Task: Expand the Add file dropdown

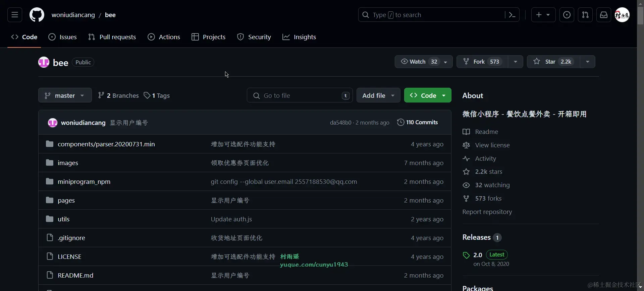Action: coord(378,95)
